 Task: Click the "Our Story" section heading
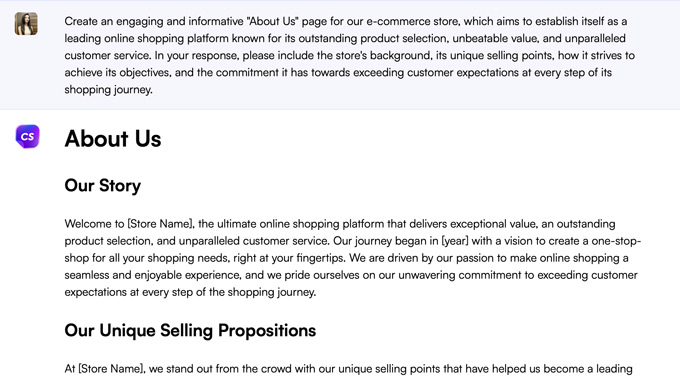[103, 186]
